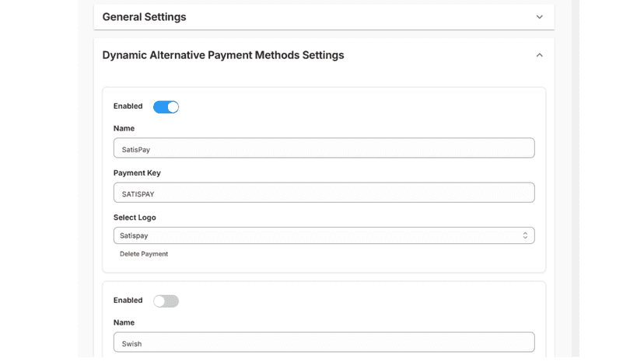
Task: Click the Payment Key label
Action: click(137, 172)
